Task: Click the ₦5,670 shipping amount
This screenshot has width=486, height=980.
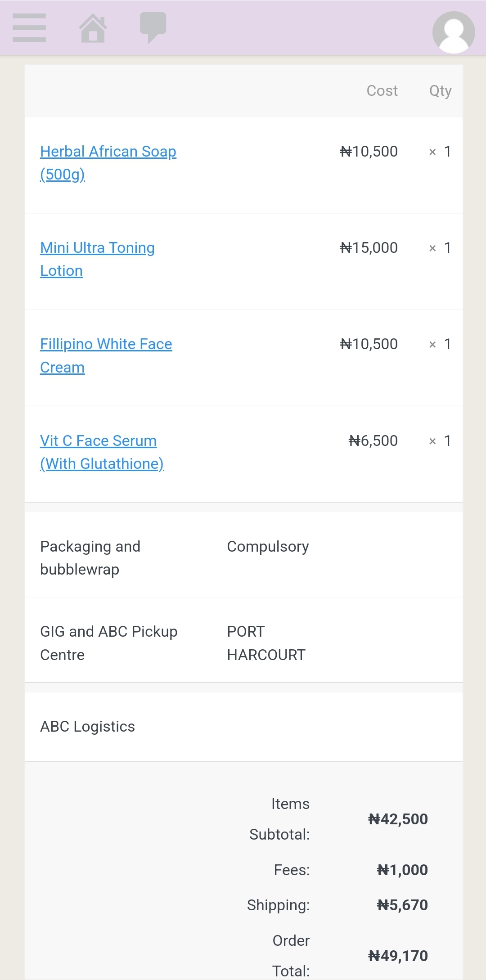Action: pyautogui.click(x=402, y=905)
